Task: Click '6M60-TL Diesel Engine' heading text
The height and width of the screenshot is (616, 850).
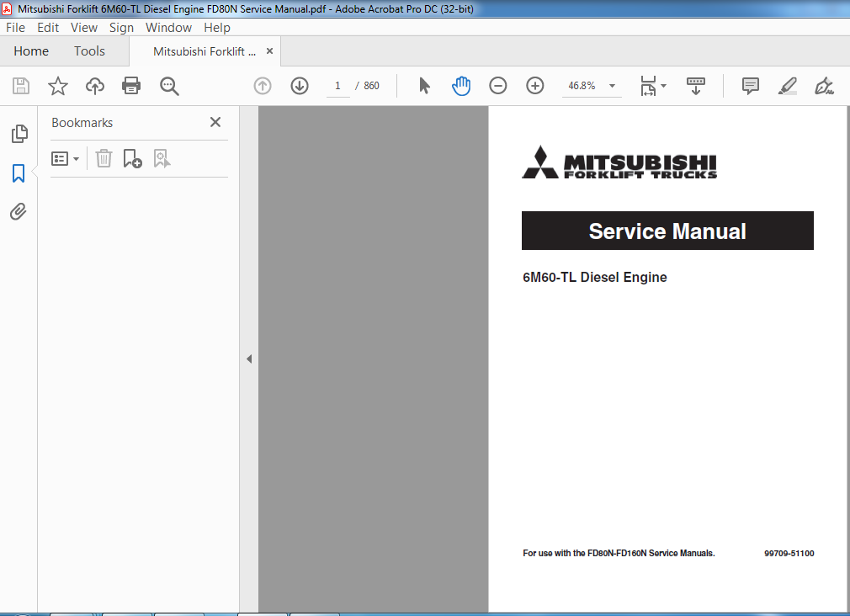Action: [x=595, y=277]
